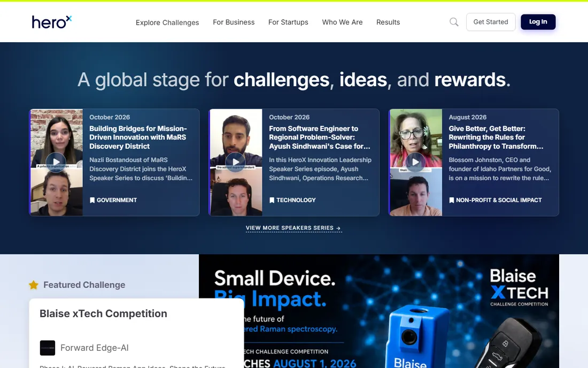Select the TECHNOLOGY category tag
Screen dimensions: 588x368
292,201
